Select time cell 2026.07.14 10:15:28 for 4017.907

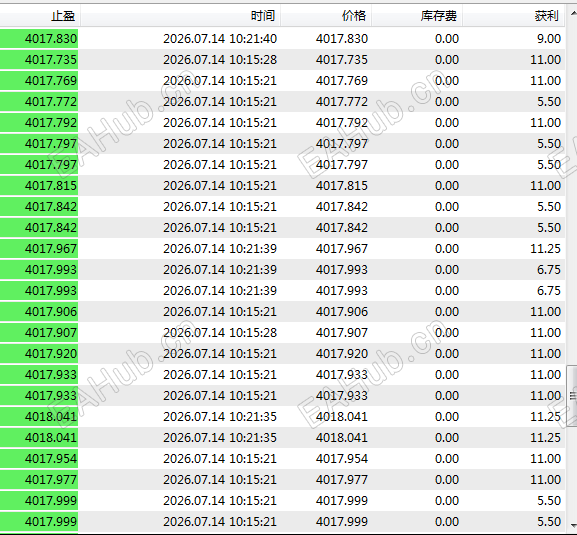pos(220,333)
